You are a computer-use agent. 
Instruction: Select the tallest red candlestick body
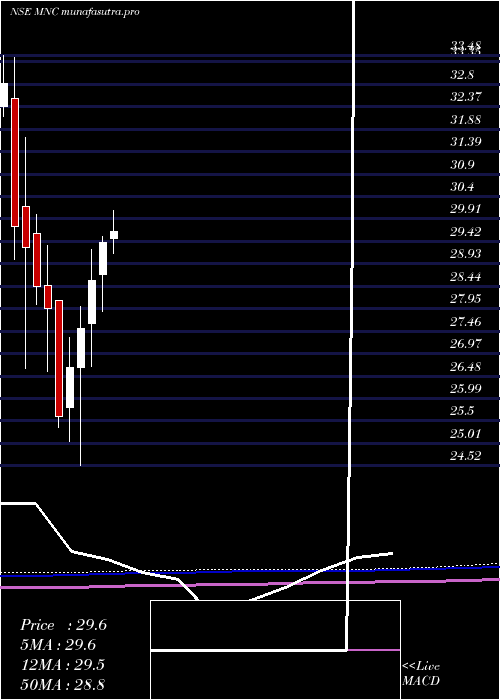pyautogui.click(x=15, y=162)
